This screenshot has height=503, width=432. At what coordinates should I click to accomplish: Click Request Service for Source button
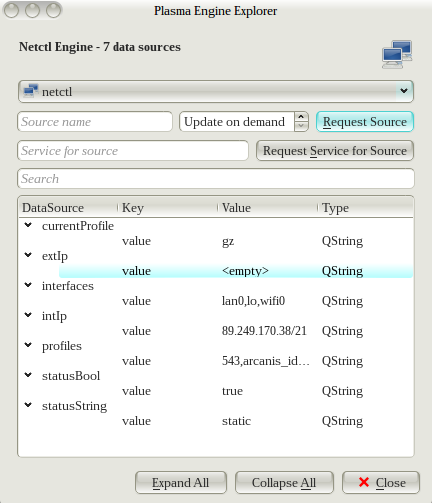click(335, 151)
